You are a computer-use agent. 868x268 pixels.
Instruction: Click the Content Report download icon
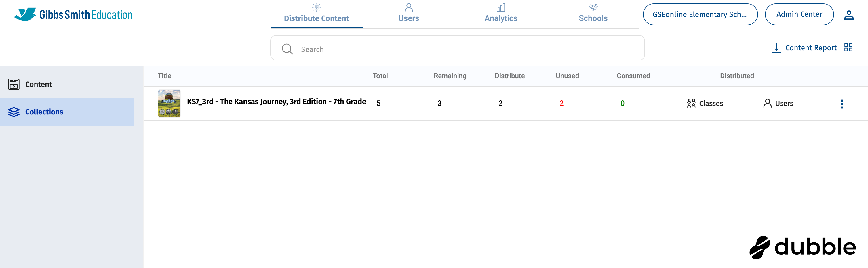[x=776, y=48]
